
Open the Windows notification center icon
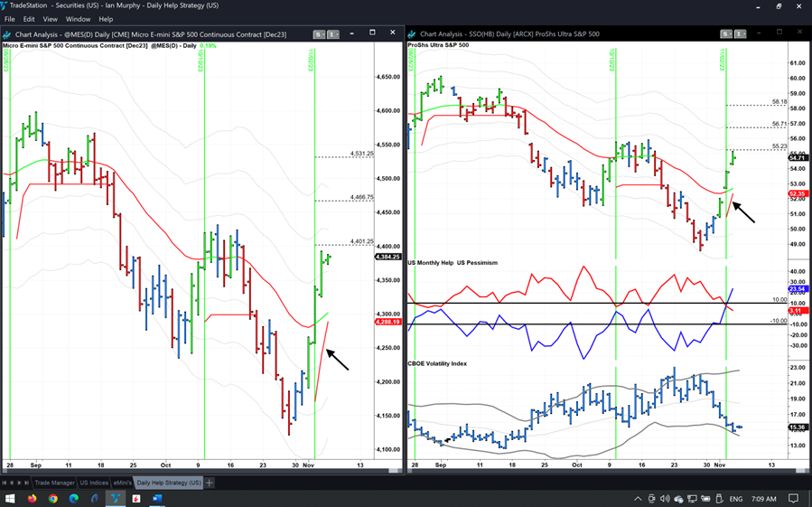tap(794, 499)
